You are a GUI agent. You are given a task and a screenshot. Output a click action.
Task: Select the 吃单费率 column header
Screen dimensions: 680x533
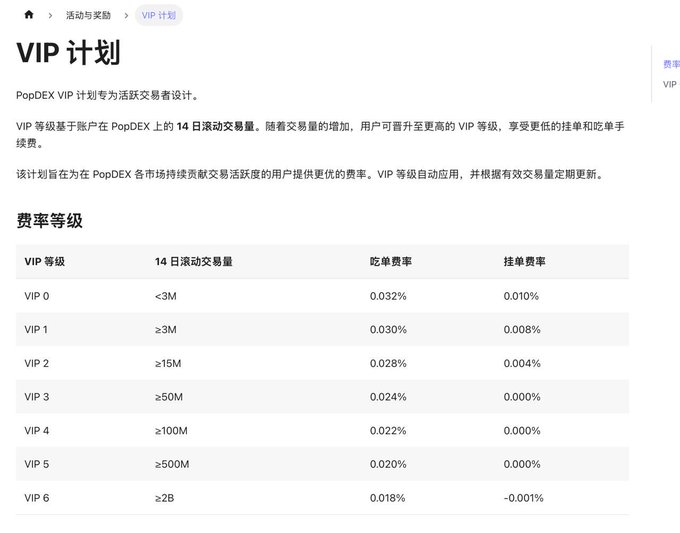click(391, 262)
